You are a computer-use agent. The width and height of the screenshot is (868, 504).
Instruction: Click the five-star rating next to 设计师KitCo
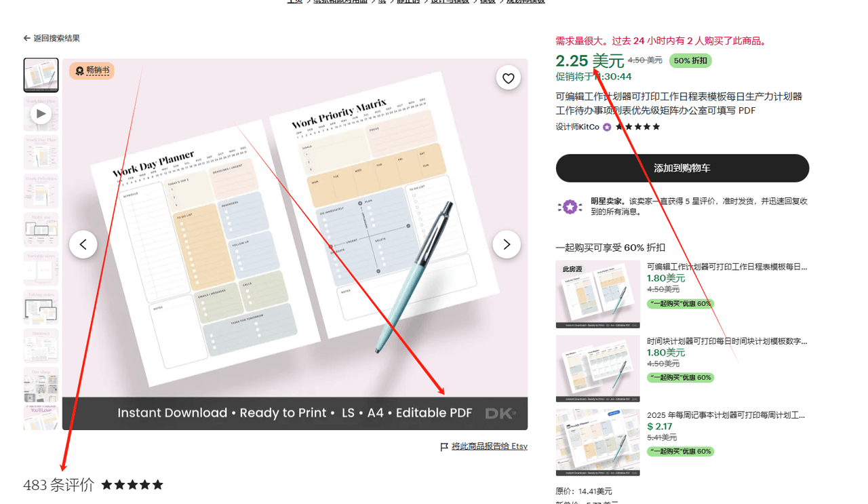click(x=637, y=127)
